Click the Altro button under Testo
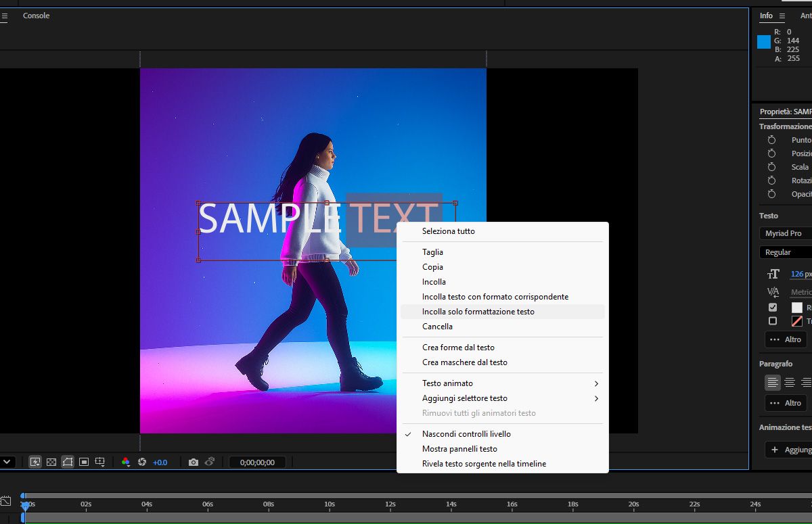This screenshot has width=812, height=524. (785, 339)
